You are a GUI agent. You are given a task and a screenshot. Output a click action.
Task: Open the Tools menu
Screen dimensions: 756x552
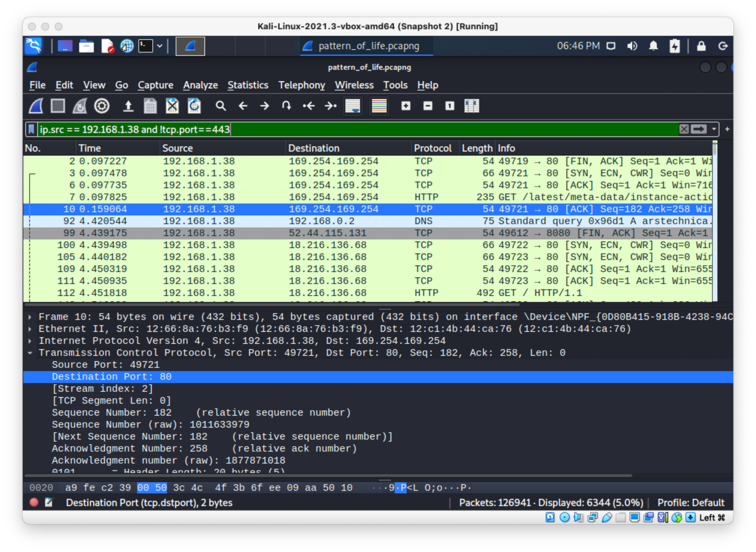(x=396, y=85)
